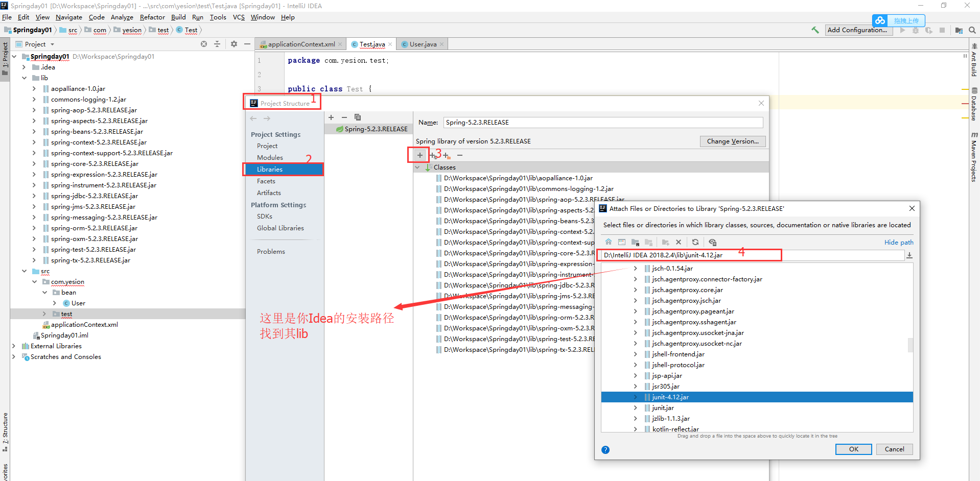Viewport: 980px width, 481px height.
Task: Collapse the Classes node in library roots
Action: click(x=417, y=167)
